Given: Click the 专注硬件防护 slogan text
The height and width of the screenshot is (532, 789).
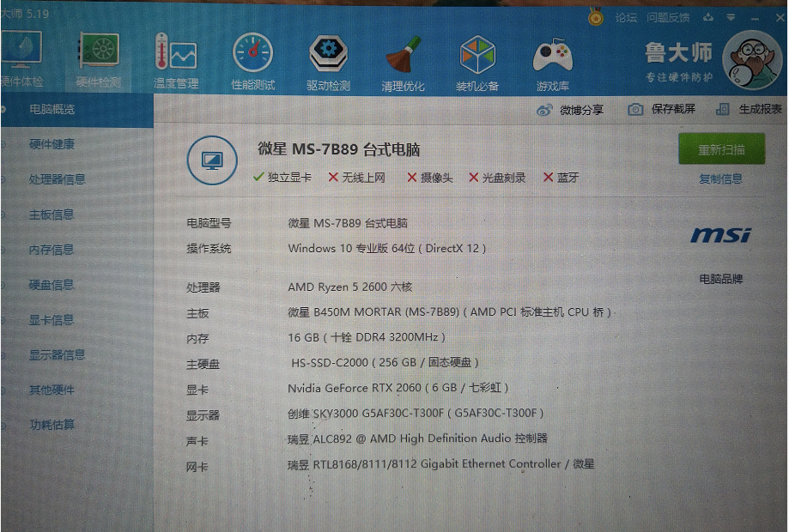Looking at the screenshot, I should 679,77.
